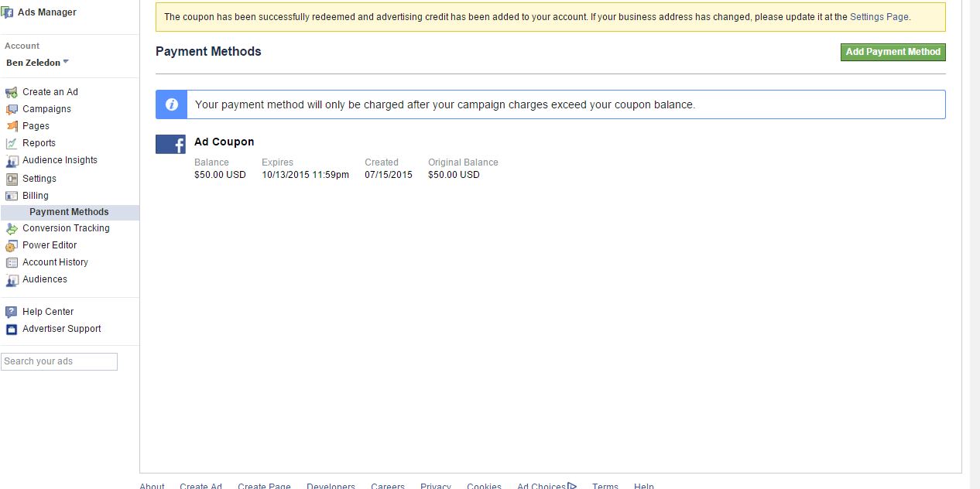Viewport: 980px width, 489px height.
Task: Click the Settings sidebar icon
Action: [12, 179]
